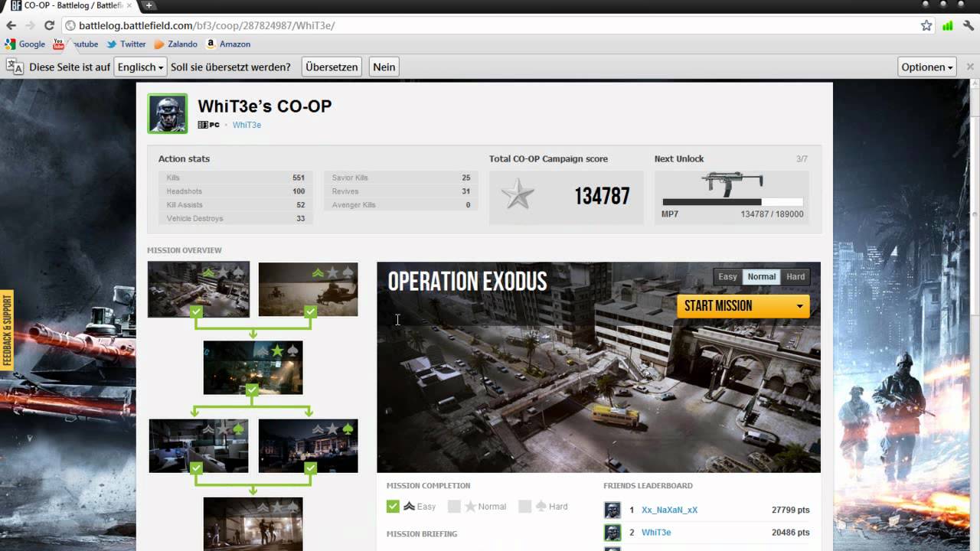980x551 pixels.
Task: Select the Easy difficulty tab
Action: point(727,276)
